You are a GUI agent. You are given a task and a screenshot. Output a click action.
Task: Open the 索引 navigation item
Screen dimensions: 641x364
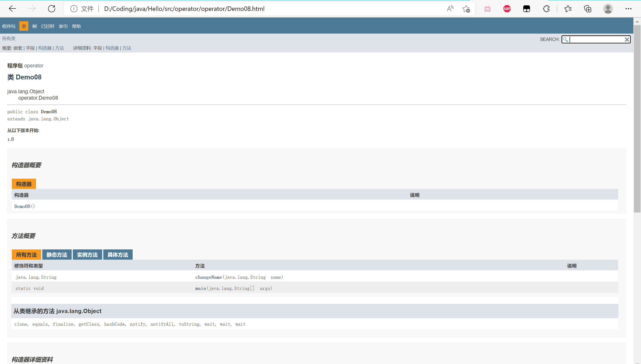tap(63, 26)
